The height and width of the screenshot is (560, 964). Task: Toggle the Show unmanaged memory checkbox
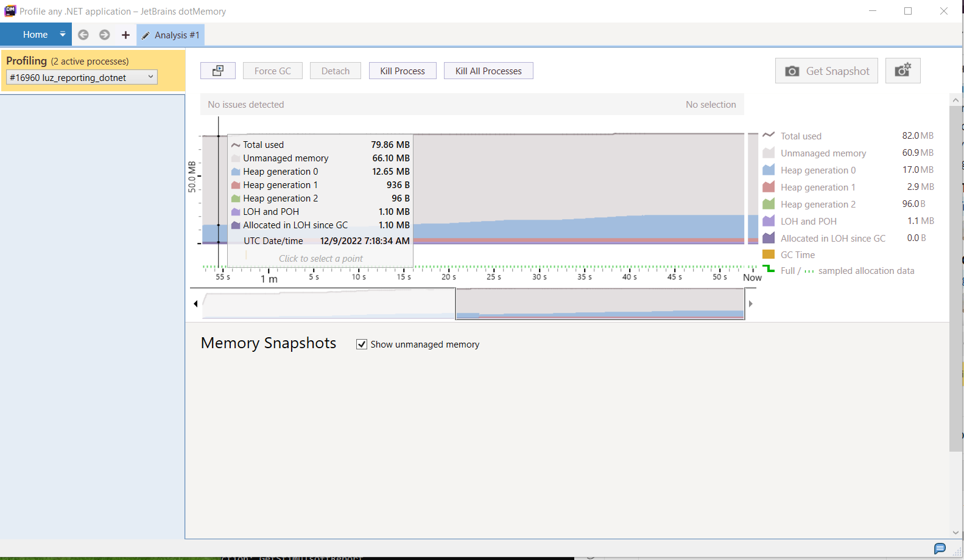pos(362,345)
